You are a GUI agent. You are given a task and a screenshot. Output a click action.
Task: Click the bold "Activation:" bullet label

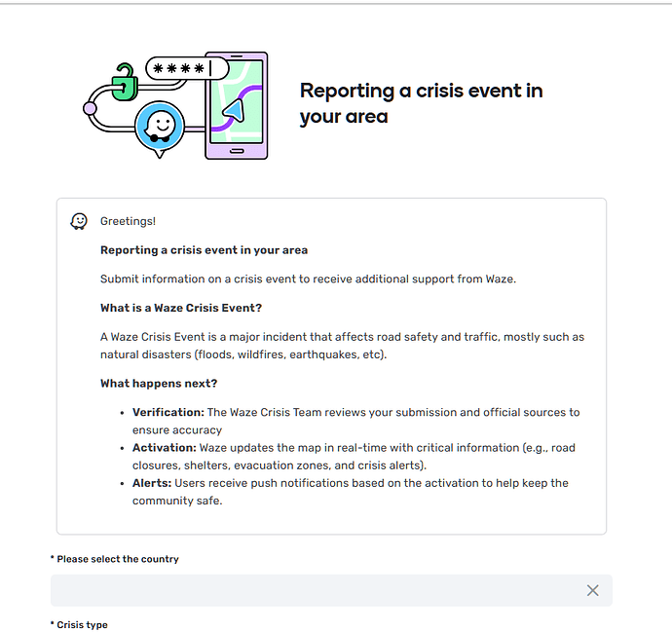pyautogui.click(x=165, y=448)
